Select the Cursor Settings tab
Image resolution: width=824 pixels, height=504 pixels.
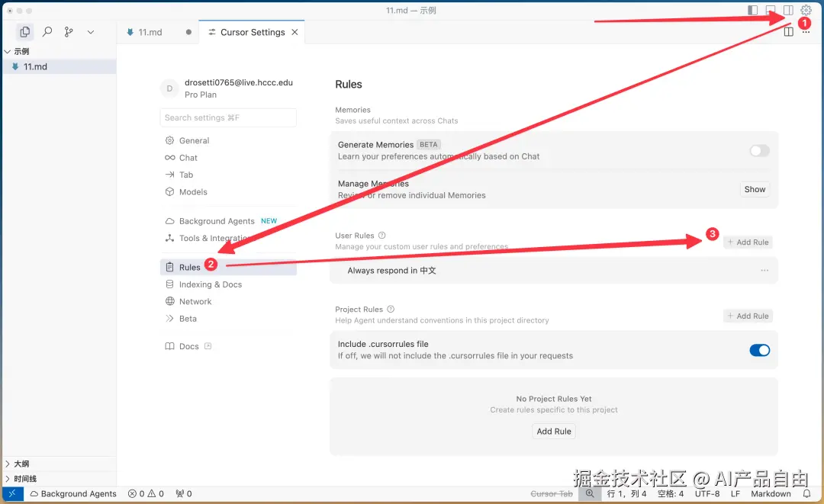pyautogui.click(x=253, y=32)
